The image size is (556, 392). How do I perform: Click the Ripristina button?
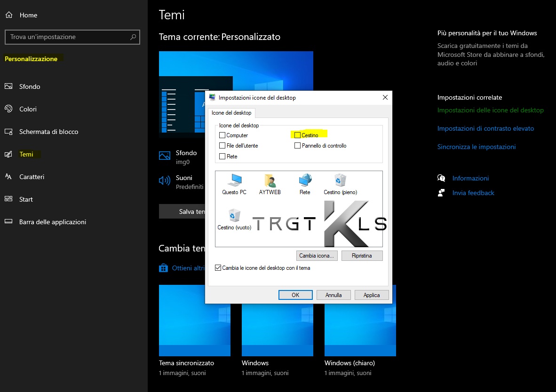point(361,256)
